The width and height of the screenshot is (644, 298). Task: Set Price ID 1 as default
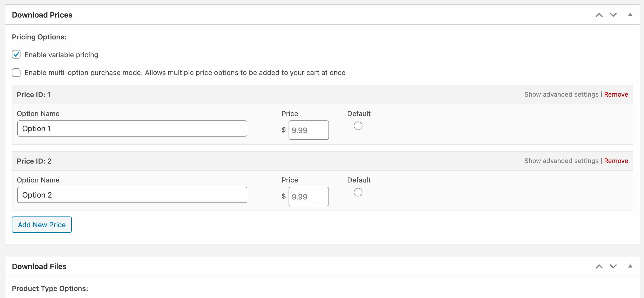click(358, 126)
